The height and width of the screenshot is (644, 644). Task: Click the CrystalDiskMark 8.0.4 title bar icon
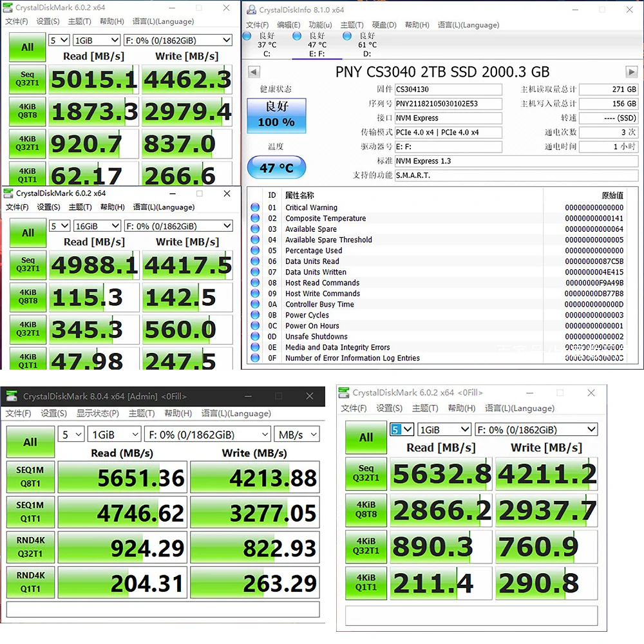coord(12,396)
